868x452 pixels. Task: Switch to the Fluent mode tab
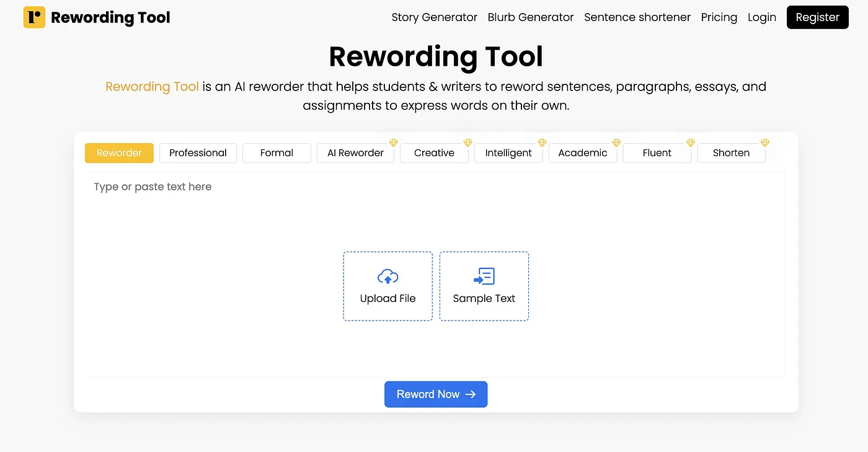657,153
